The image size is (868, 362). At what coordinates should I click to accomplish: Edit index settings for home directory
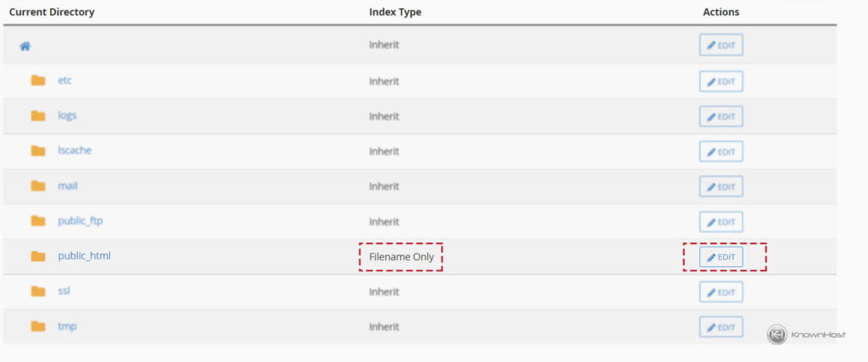[721, 46]
